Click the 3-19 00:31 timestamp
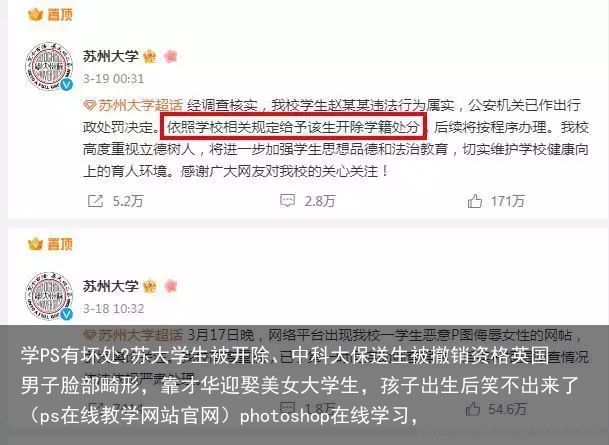This screenshot has height=445, width=609. coord(113,79)
